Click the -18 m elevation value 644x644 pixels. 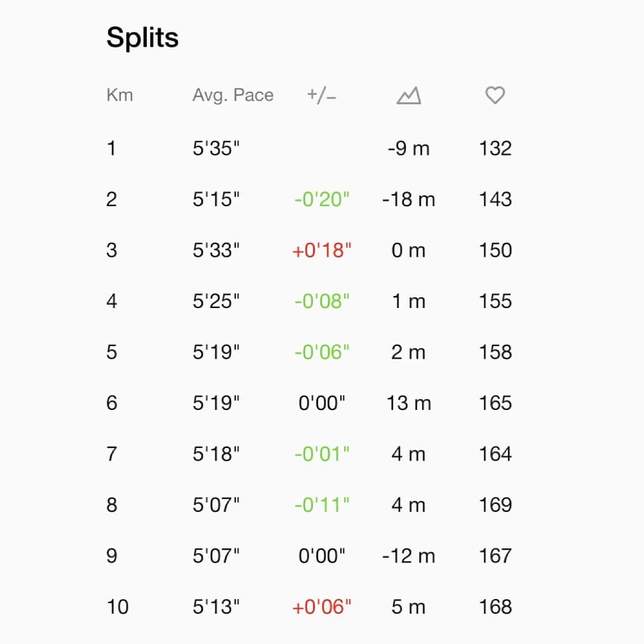[x=409, y=199]
